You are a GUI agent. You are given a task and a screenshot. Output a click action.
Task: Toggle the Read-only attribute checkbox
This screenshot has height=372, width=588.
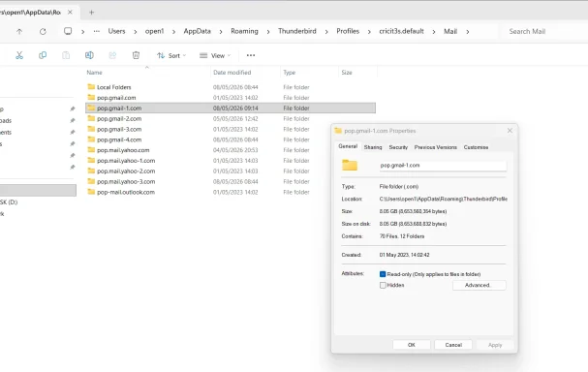click(x=383, y=274)
